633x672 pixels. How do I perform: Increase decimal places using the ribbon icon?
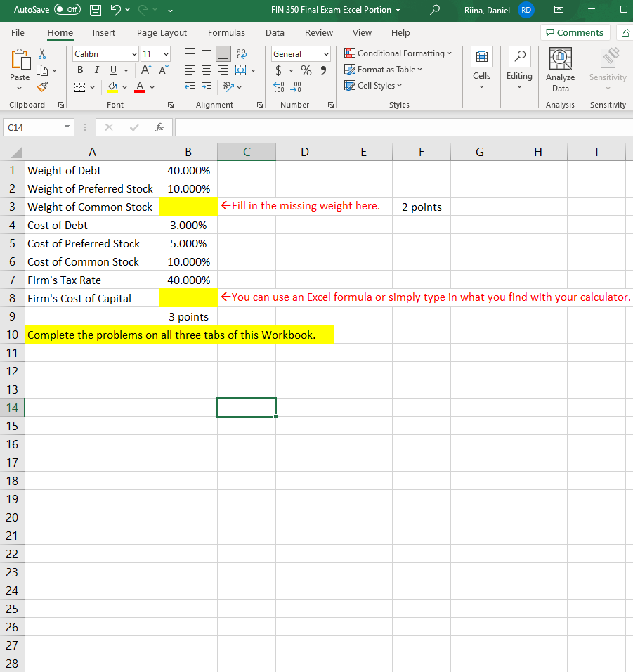(x=278, y=86)
